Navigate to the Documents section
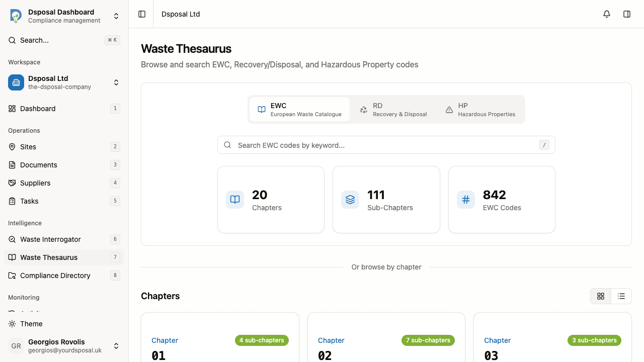The width and height of the screenshot is (644, 362). tap(38, 165)
